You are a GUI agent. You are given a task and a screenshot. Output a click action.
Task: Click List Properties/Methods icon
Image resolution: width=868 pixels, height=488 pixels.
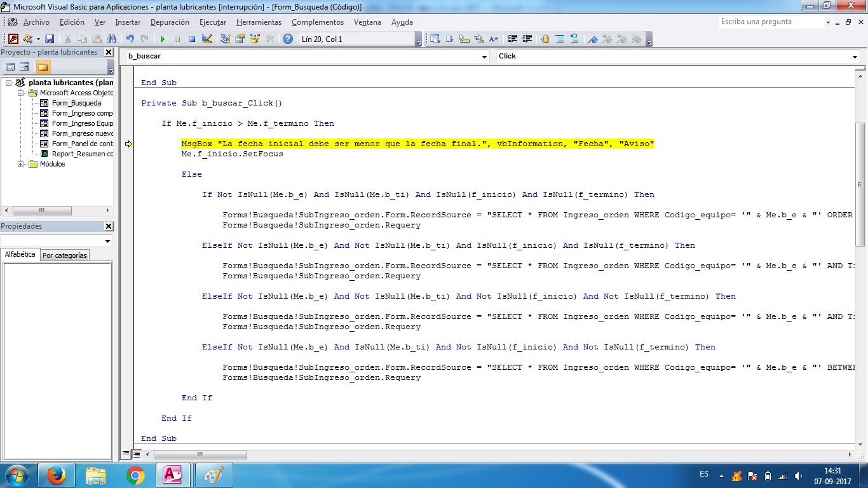click(x=435, y=39)
